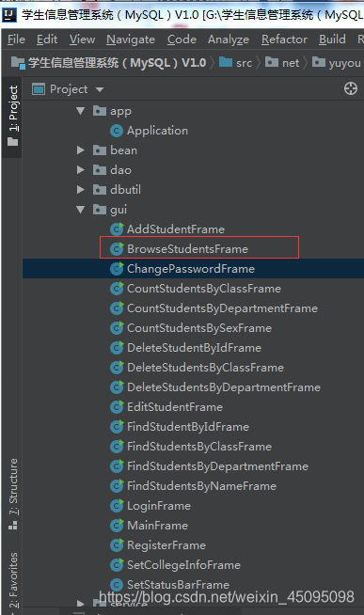Select BrowseStudentsFrame in the tree
This screenshot has height=615, width=364.
[x=187, y=248]
